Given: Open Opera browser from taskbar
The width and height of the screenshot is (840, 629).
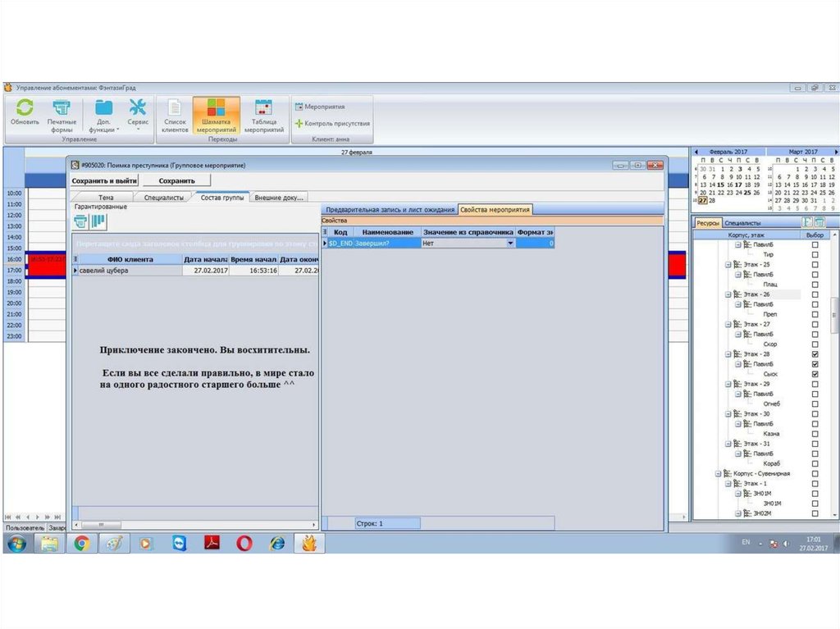Looking at the screenshot, I should click(x=244, y=544).
